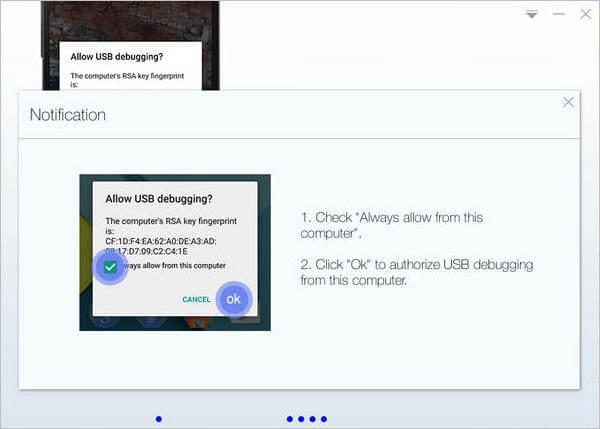Screen dimensions: 600x429
Task: Click step 1 text 'Check Always allow from this computer'
Action: (391, 225)
